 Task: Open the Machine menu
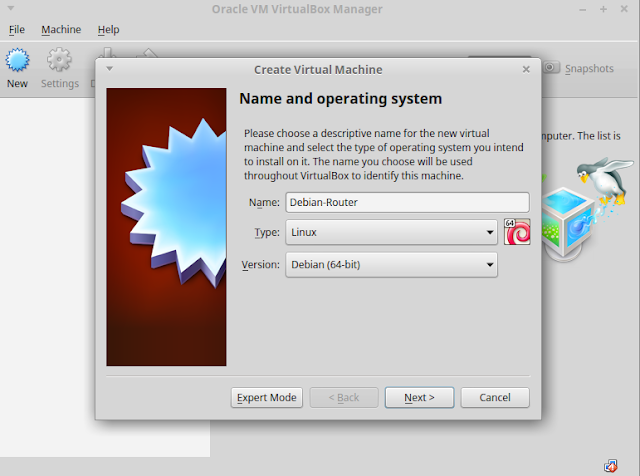[61, 30]
